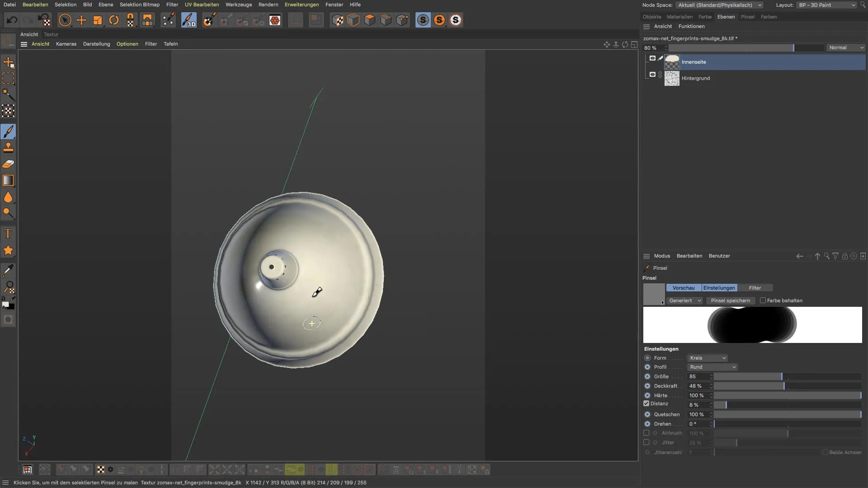Click the Undo arrow icon
The width and height of the screenshot is (868, 488).
(12, 20)
